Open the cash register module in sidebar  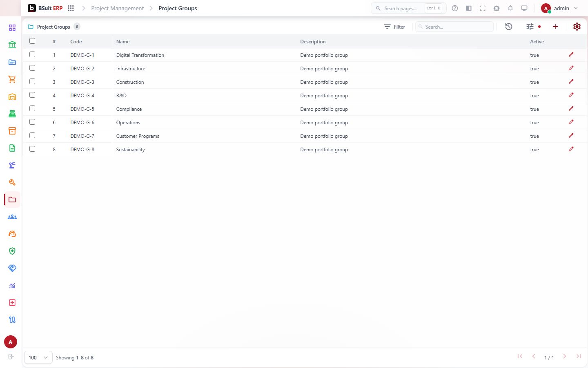click(x=12, y=114)
